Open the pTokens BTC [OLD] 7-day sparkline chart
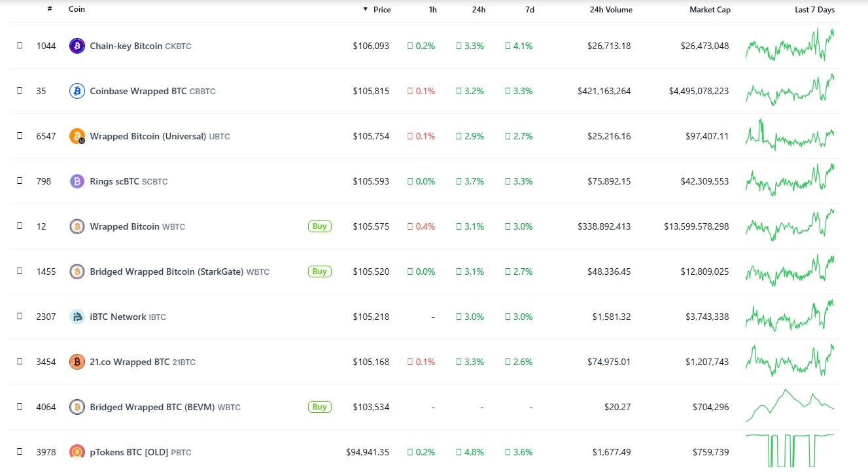This screenshot has width=868, height=473. 790,450
